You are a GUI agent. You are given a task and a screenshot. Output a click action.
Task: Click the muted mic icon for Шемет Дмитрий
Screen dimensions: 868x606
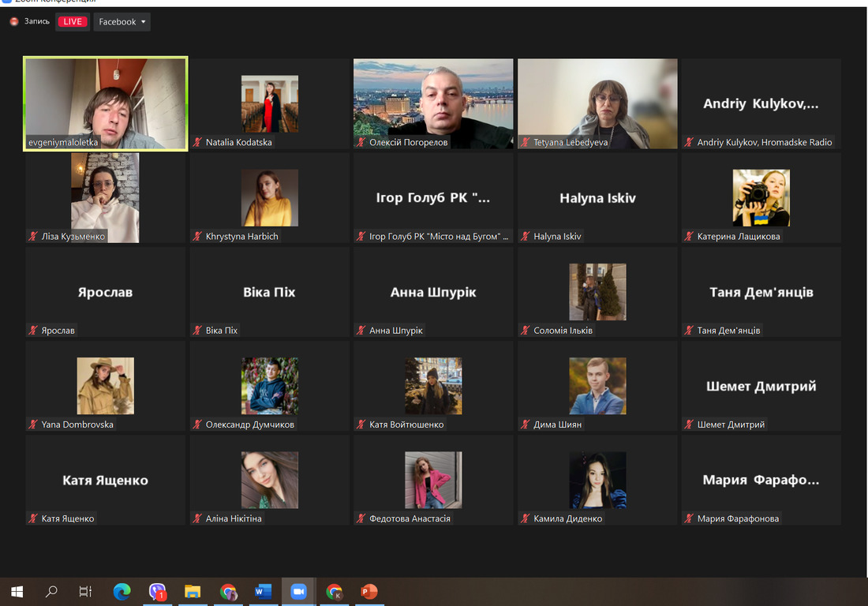pos(689,425)
